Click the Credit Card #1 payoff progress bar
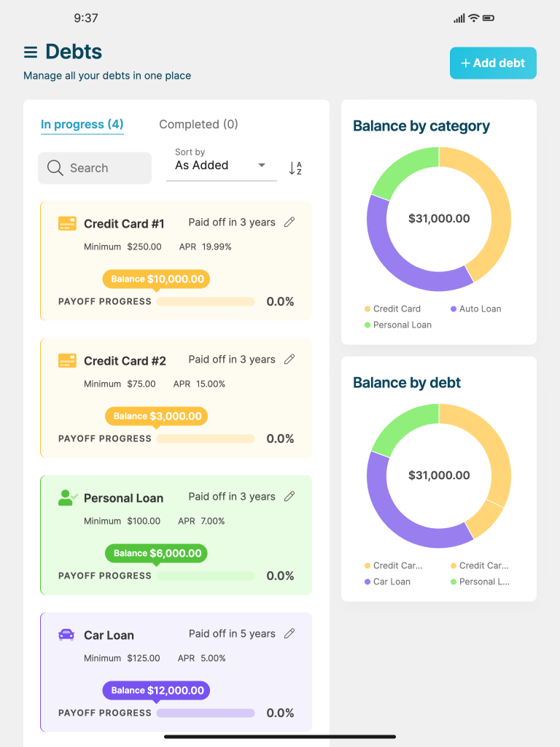Viewport: 560px width, 747px height. (x=206, y=301)
